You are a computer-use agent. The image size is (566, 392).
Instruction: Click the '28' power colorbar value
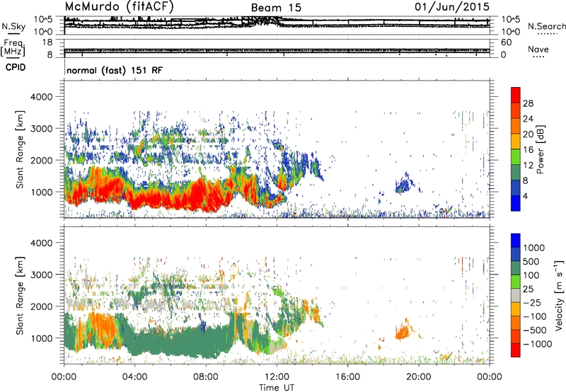click(528, 103)
